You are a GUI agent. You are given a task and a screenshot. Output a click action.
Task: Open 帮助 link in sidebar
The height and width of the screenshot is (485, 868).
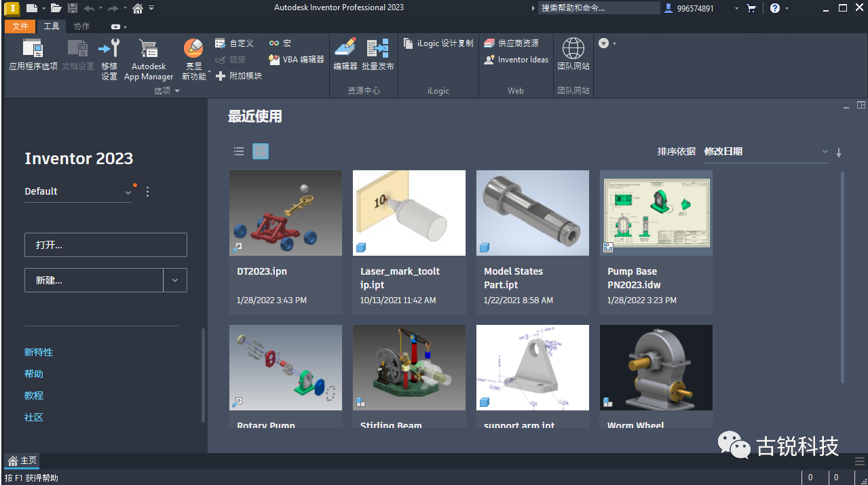pyautogui.click(x=34, y=374)
